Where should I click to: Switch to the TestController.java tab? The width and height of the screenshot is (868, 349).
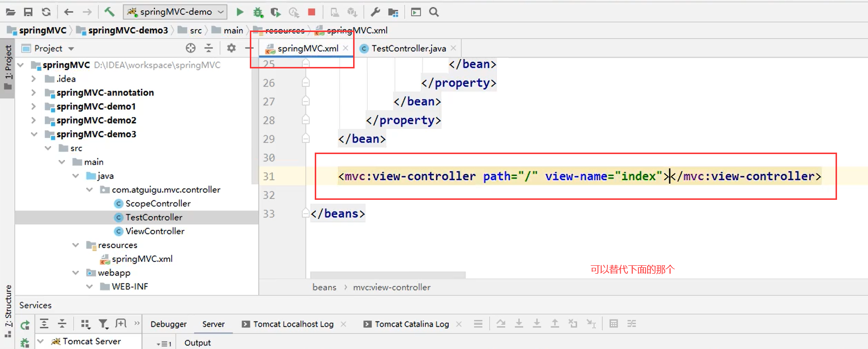[408, 48]
